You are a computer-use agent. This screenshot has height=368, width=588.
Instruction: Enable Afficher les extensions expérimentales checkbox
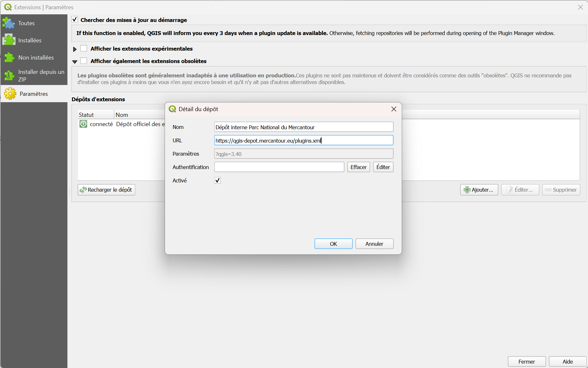point(84,48)
